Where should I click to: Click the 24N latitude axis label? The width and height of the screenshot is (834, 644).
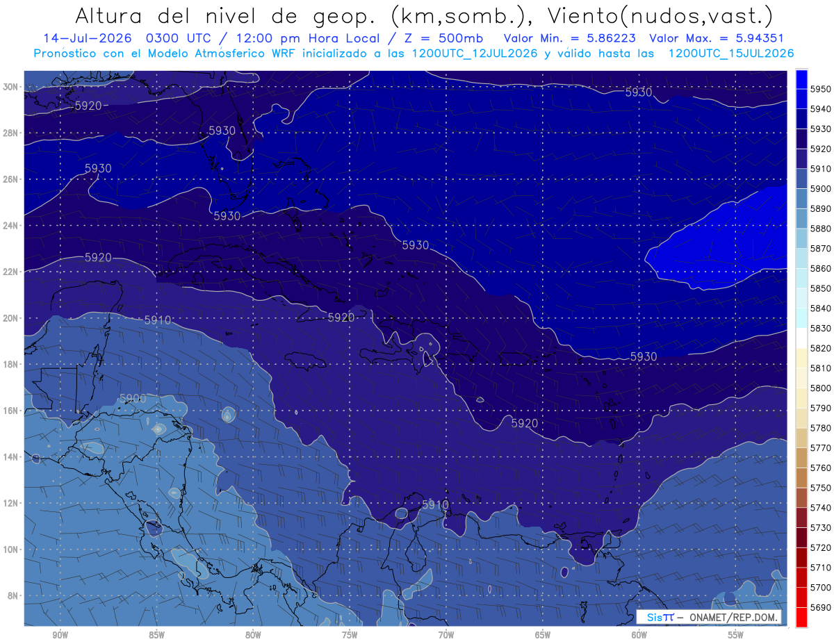tap(11, 226)
